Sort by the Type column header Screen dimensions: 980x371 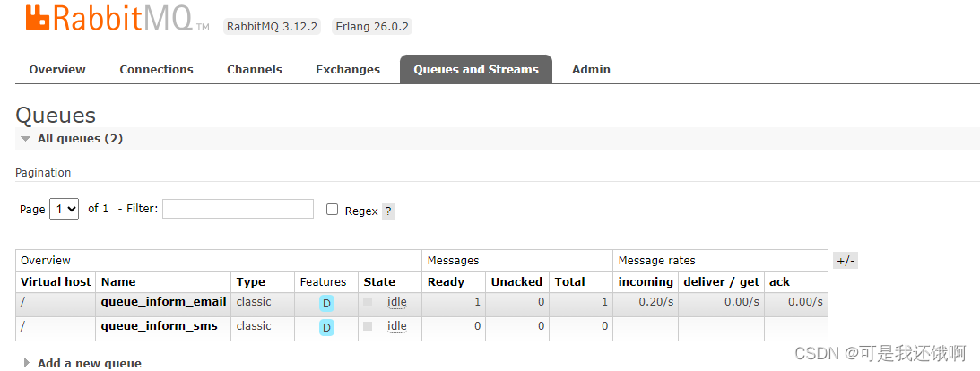251,281
